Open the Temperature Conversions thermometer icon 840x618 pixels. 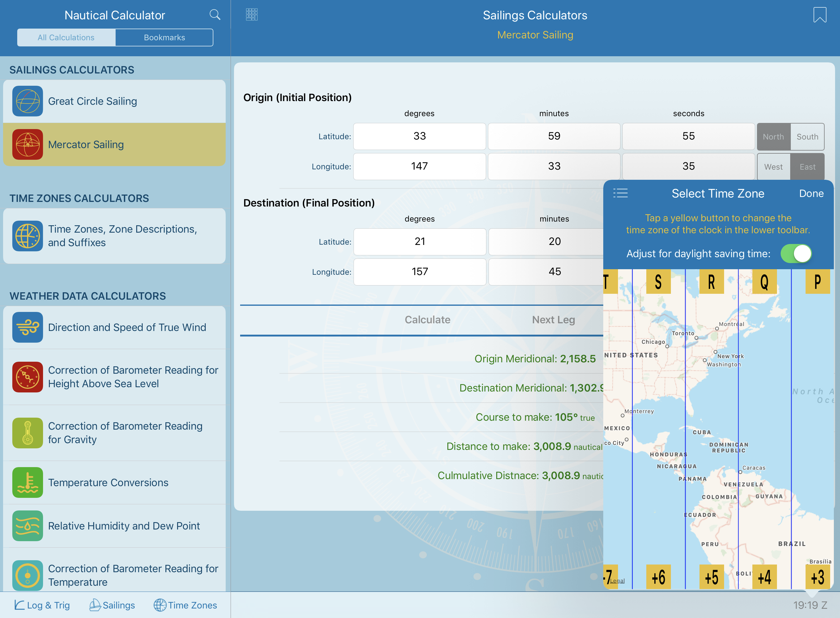tap(27, 482)
